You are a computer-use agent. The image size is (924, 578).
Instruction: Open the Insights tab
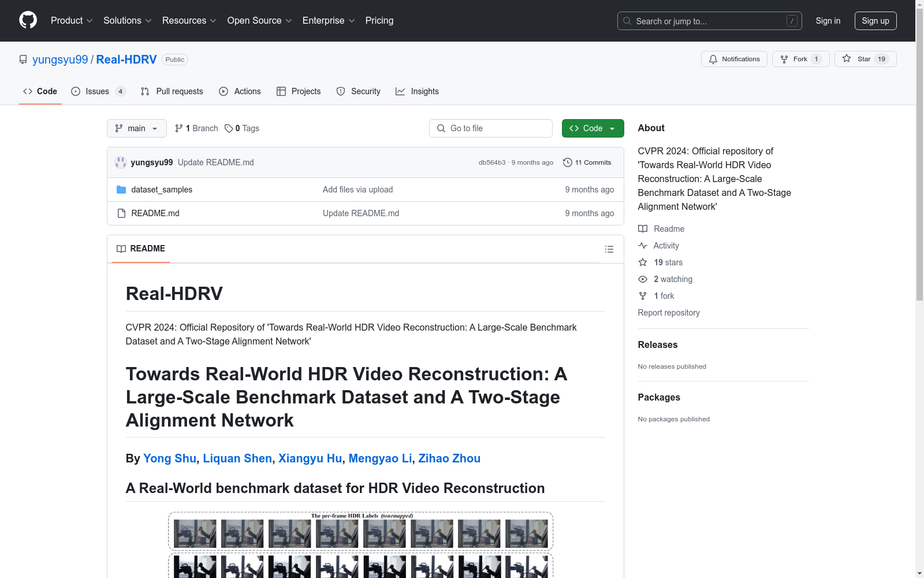(417, 91)
